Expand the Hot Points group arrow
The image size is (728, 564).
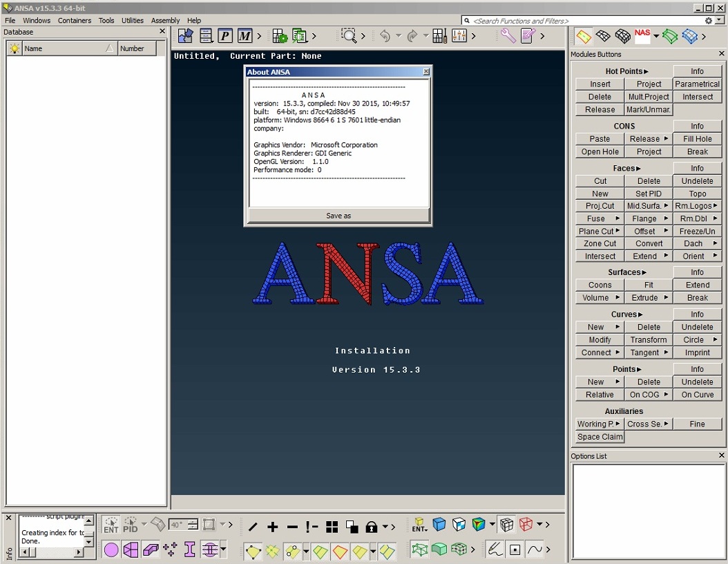646,72
